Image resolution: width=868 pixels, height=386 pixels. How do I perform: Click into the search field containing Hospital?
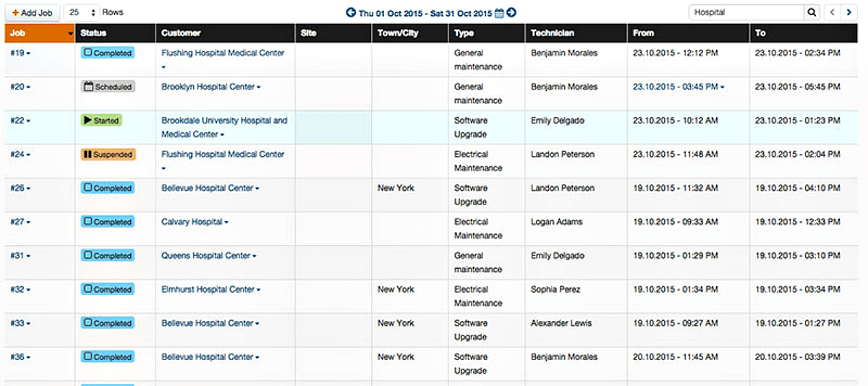coord(746,12)
